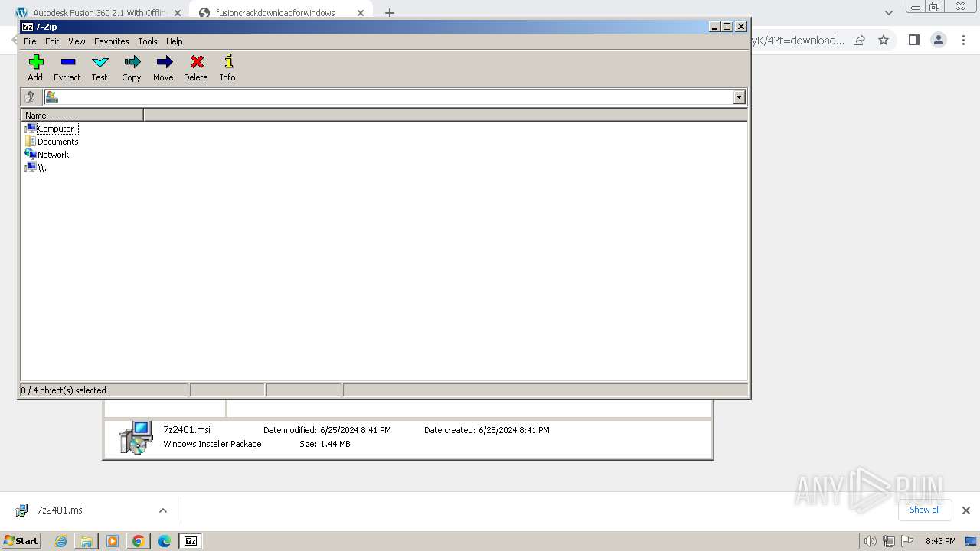
Task: Open Microsoft Edge from taskbar
Action: (164, 541)
